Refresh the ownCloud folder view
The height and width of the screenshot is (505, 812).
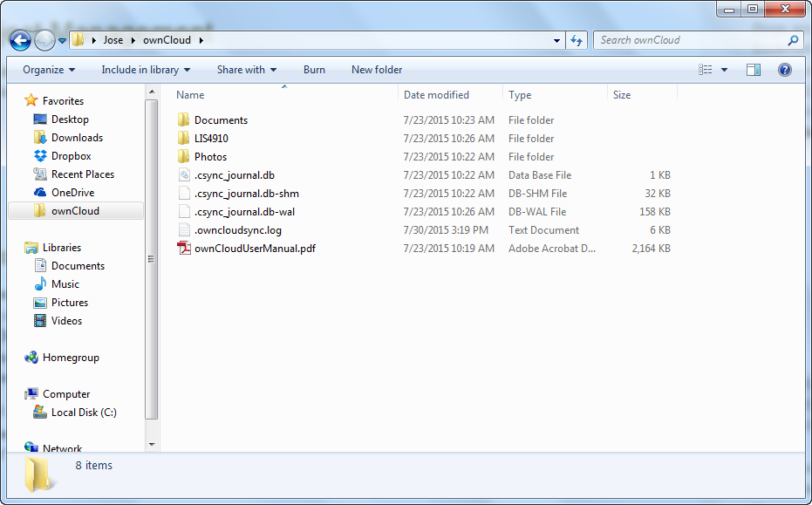click(x=577, y=40)
